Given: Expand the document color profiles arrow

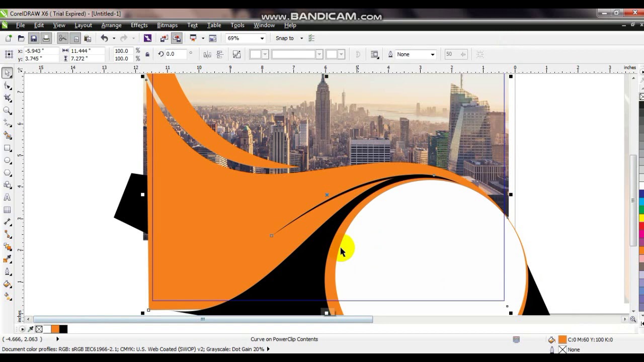Looking at the screenshot, I should tap(268, 349).
